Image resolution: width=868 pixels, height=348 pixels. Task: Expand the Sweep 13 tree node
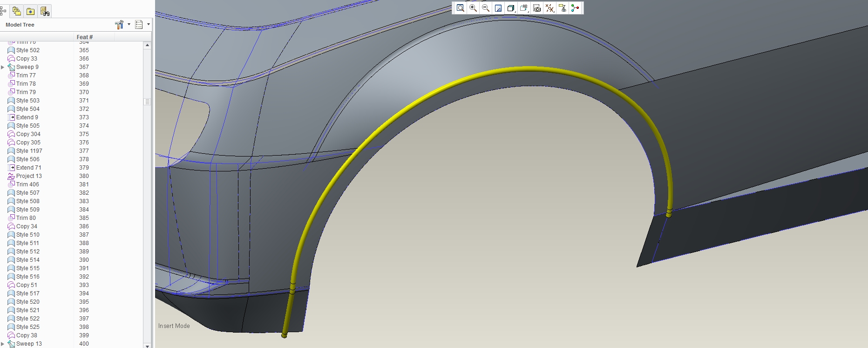point(3,344)
